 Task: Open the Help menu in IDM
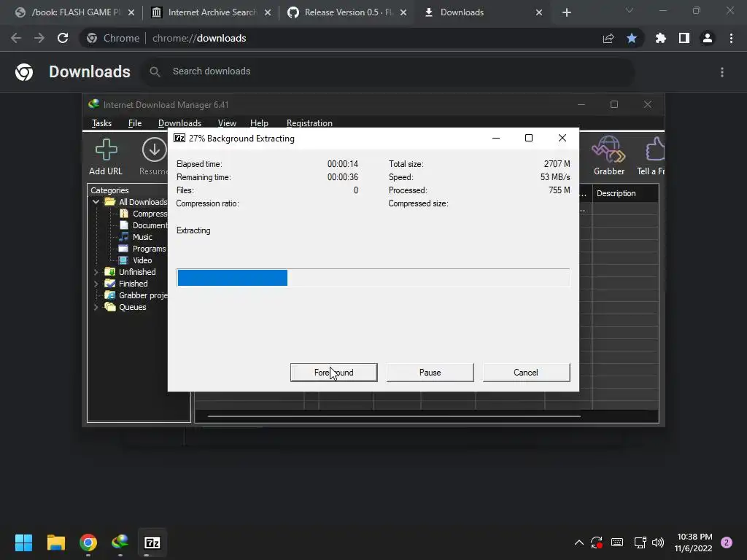[259, 122]
